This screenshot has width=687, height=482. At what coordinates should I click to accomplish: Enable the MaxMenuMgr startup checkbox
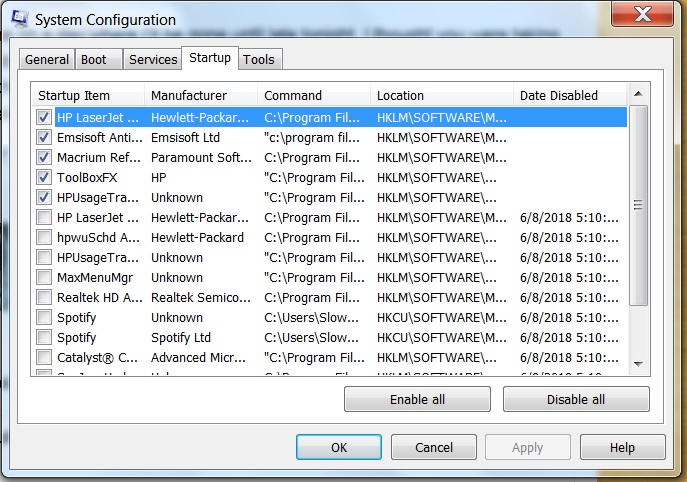[44, 277]
